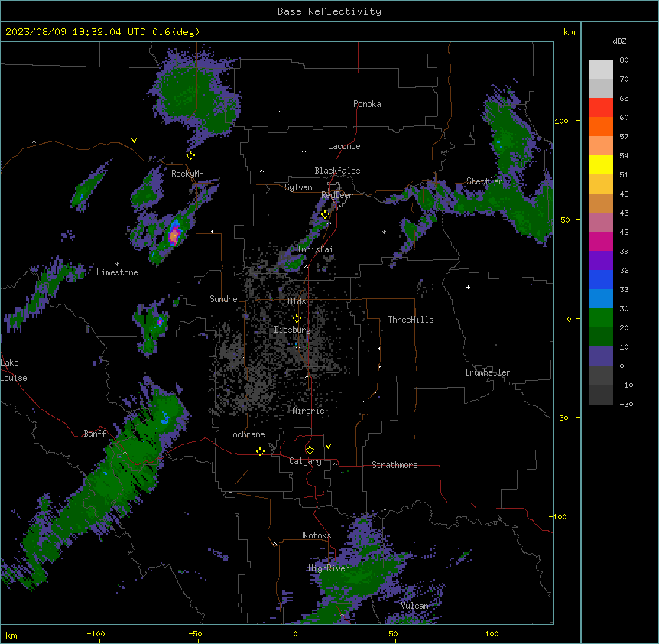Screen dimensions: 659x644
Task: Click the yellow v marker northwest of RockyMH
Action: (x=134, y=141)
